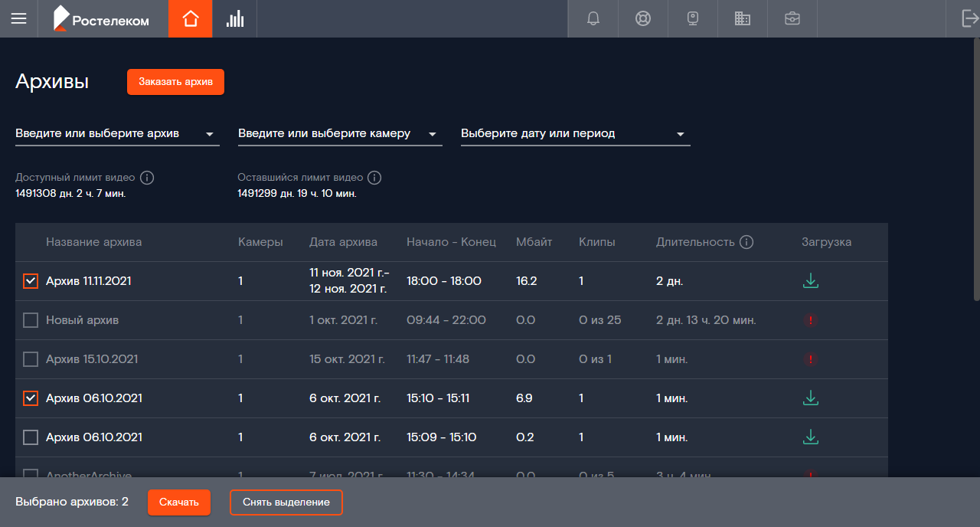Check the Новый архив checkbox
This screenshot has height=527, width=980.
coord(31,320)
